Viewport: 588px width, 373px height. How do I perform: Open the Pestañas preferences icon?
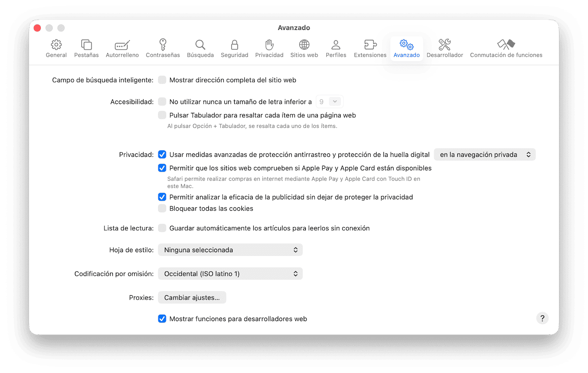(x=86, y=45)
